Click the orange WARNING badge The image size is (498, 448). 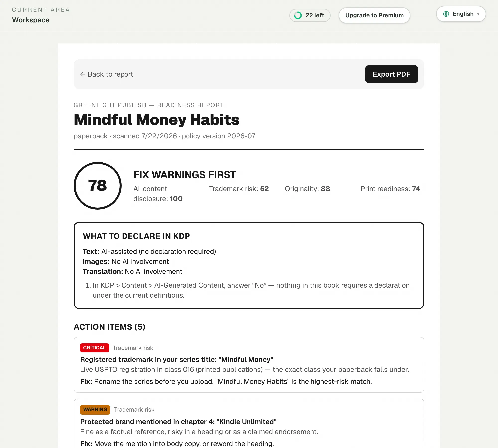pyautogui.click(x=95, y=410)
